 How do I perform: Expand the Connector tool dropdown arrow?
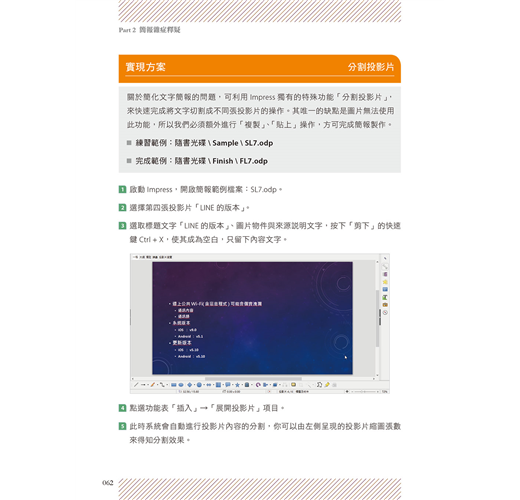coord(167,385)
